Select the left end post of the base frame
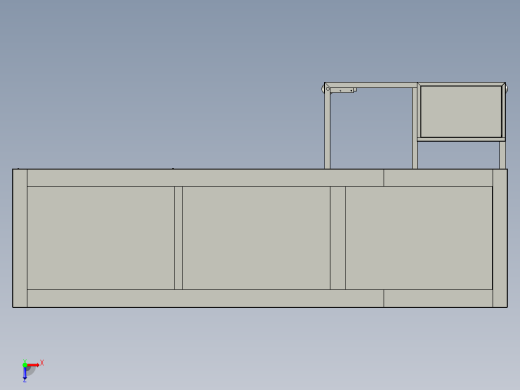The width and height of the screenshot is (520, 390). tap(20, 238)
